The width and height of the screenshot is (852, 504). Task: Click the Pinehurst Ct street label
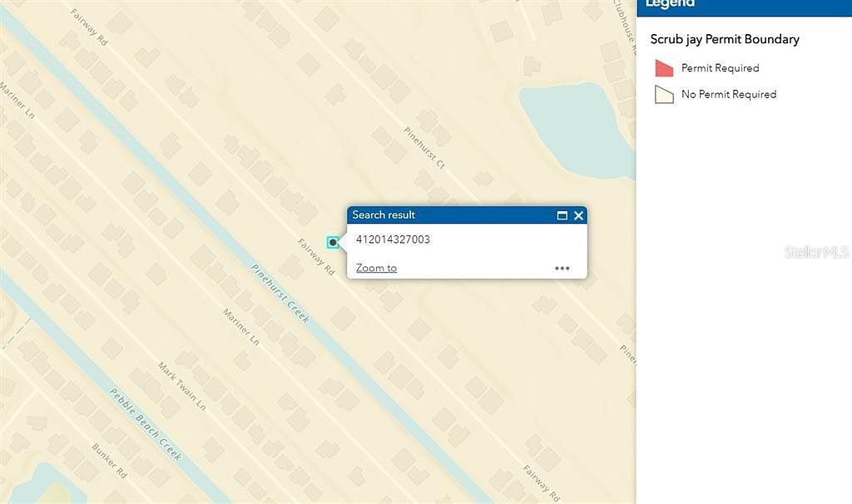click(x=424, y=147)
